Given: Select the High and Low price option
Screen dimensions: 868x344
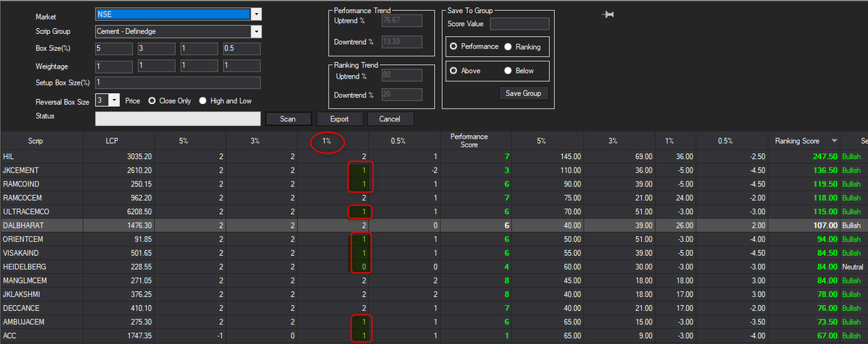Looking at the screenshot, I should pos(203,100).
